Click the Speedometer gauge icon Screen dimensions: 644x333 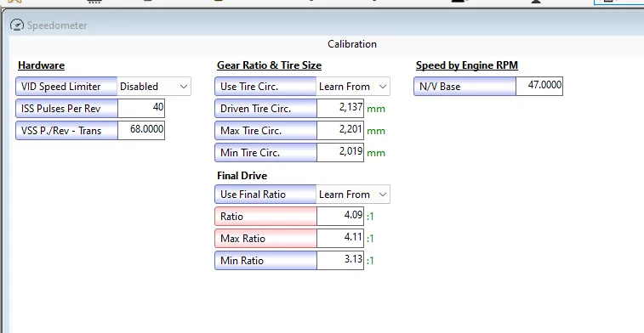[17, 25]
